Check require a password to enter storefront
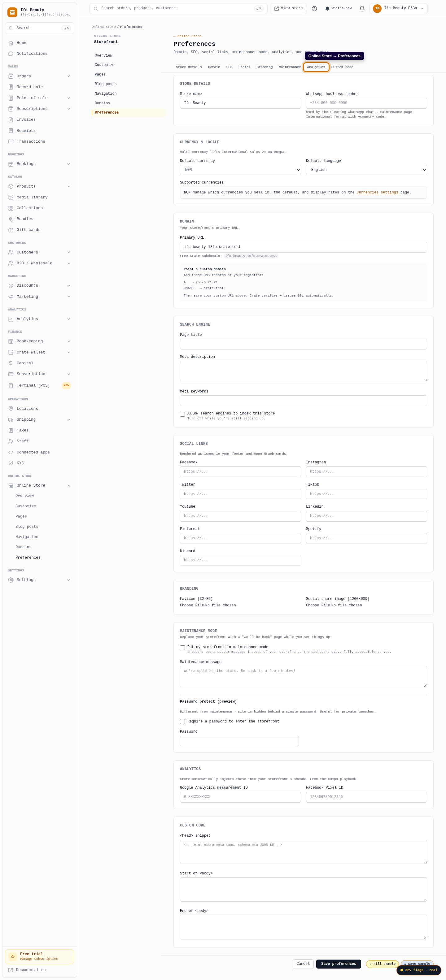The height and width of the screenshot is (980, 446). point(182,722)
